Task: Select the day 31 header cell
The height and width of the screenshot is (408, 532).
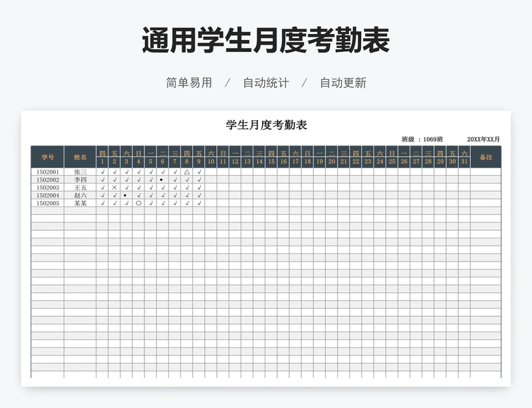Action: [x=464, y=162]
